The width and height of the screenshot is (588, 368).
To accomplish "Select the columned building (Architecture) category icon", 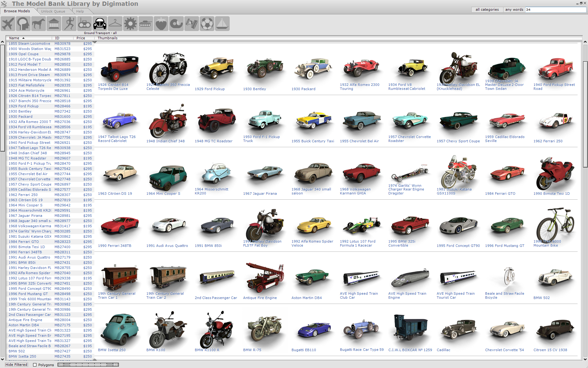I will coord(54,24).
